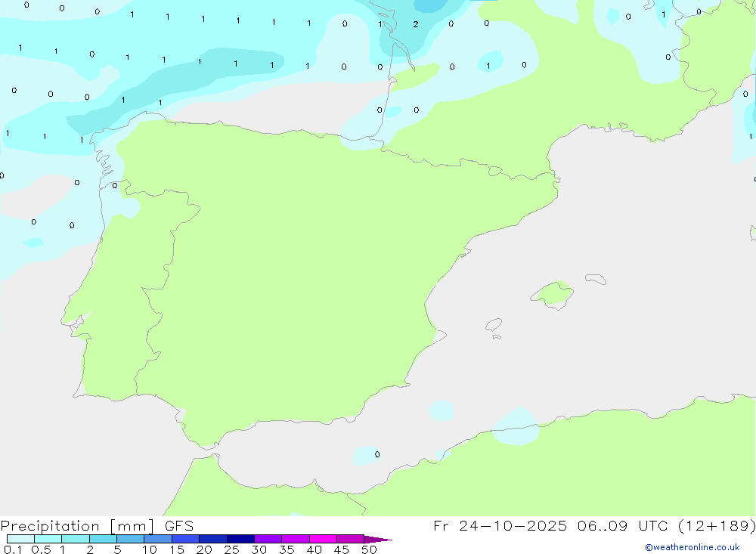Select the 2–5 mm legend color swatch
Screen dimensions: 756x554
(x=103, y=539)
